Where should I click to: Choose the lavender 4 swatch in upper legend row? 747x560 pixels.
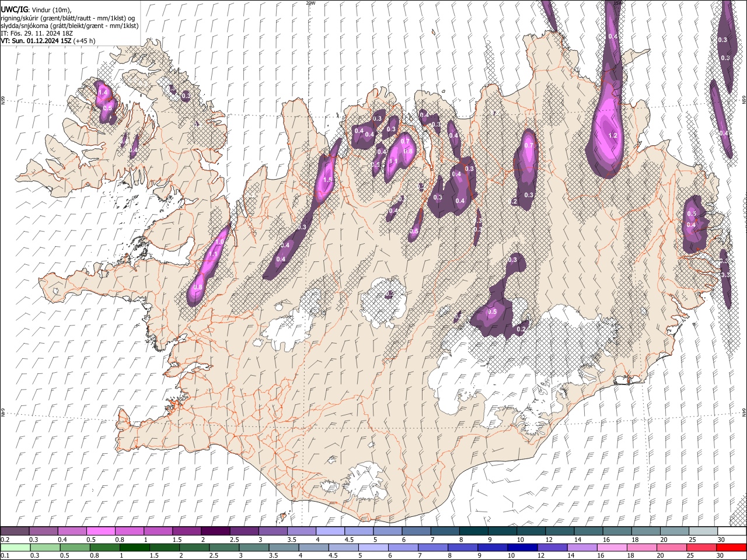[x=330, y=531]
